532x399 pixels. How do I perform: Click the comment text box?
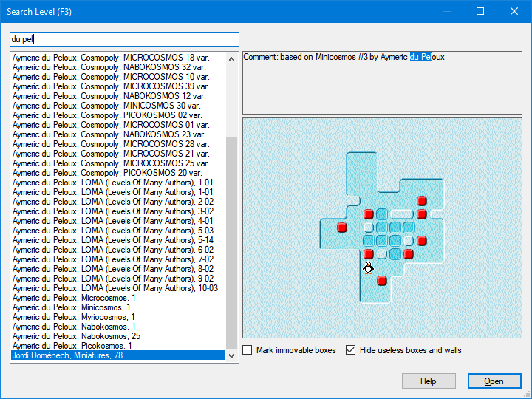click(x=382, y=83)
